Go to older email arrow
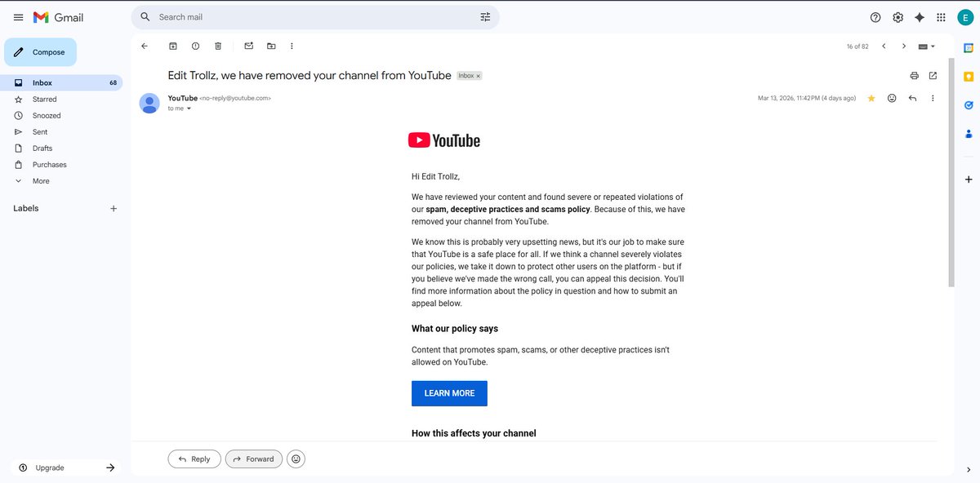Viewport: 980px width, 483px height. click(x=904, y=47)
